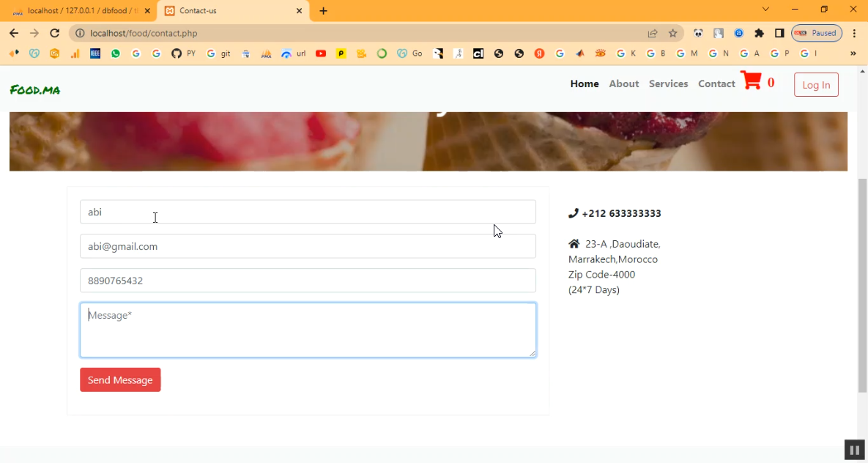
Task: Open the url bookmark
Action: [x=294, y=53]
